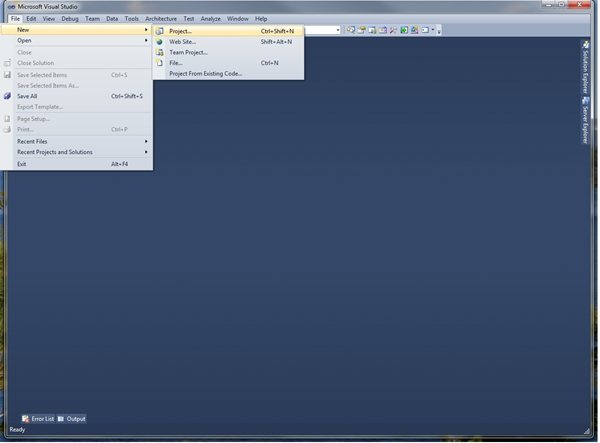Click the Visual Studio title bar logo

pyautogui.click(x=11, y=7)
